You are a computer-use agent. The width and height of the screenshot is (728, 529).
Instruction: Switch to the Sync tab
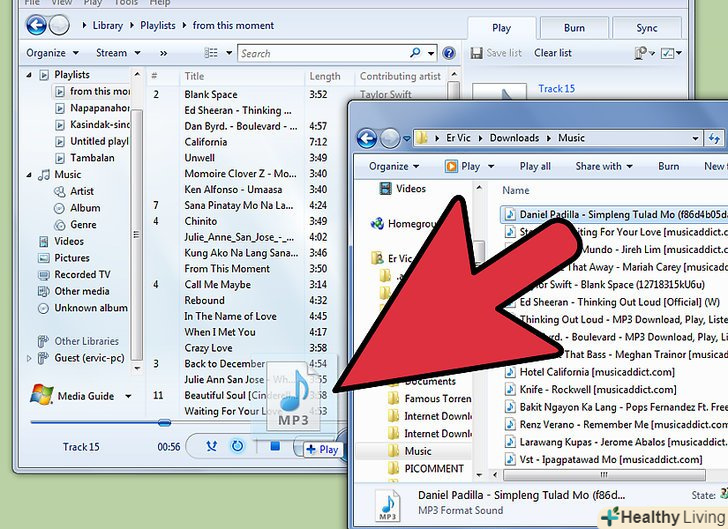coord(647,28)
